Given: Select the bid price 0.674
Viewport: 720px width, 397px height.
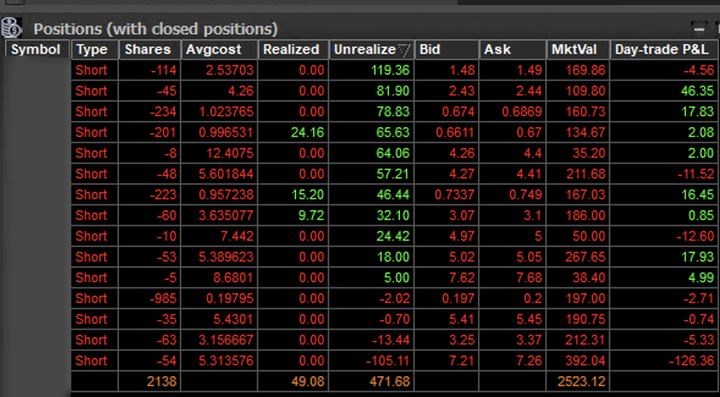Looking at the screenshot, I should (x=446, y=112).
